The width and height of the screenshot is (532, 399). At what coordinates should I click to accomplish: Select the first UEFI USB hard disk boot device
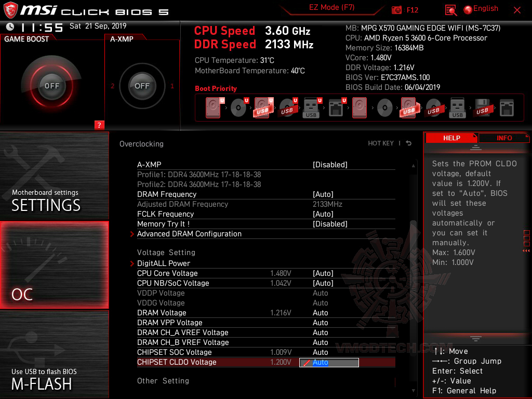click(263, 108)
